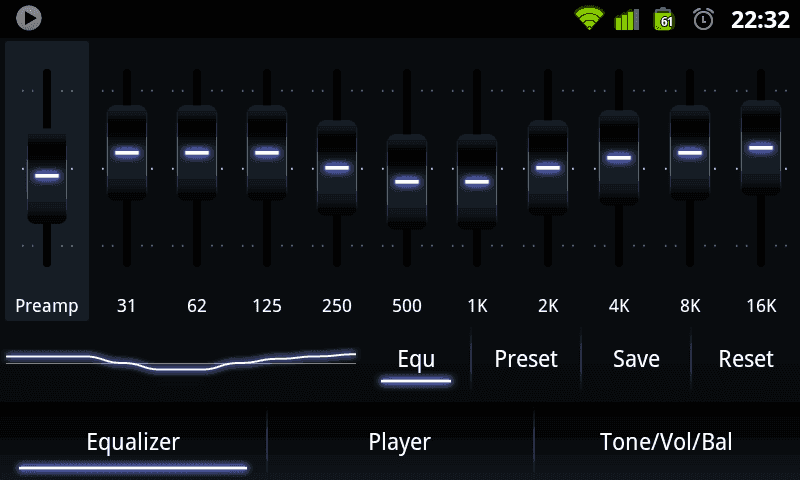Select the 16K frequency label
800x480 pixels.
click(x=761, y=306)
